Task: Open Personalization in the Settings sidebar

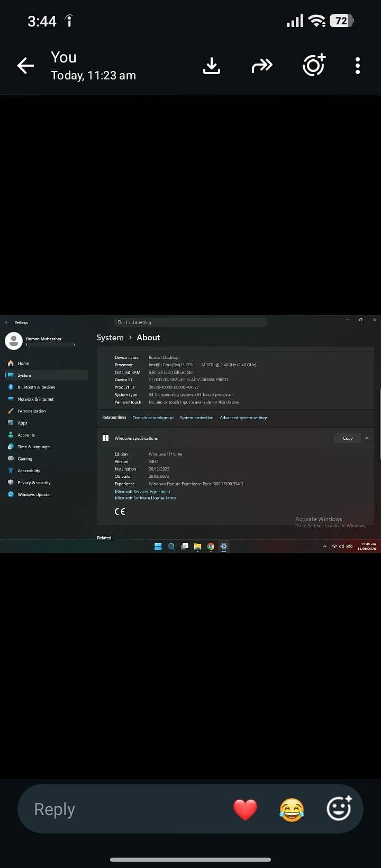Action: tap(46, 411)
